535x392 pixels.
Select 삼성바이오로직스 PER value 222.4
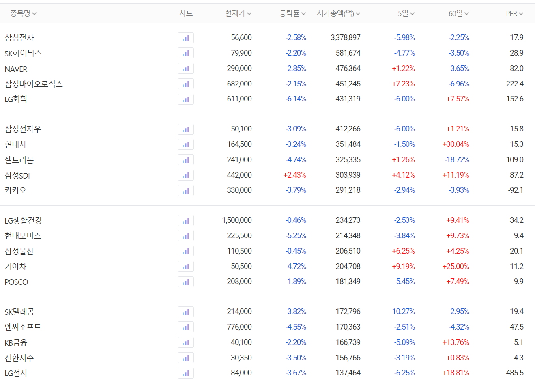coord(515,84)
